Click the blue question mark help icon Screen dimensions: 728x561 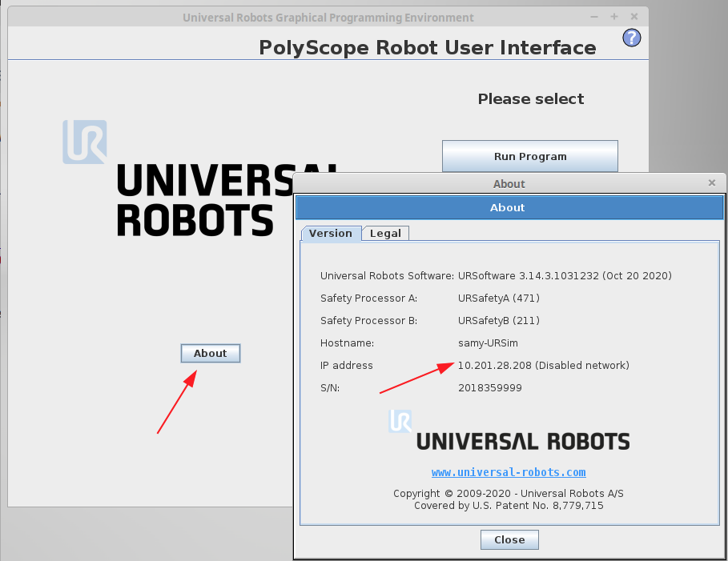click(x=631, y=38)
